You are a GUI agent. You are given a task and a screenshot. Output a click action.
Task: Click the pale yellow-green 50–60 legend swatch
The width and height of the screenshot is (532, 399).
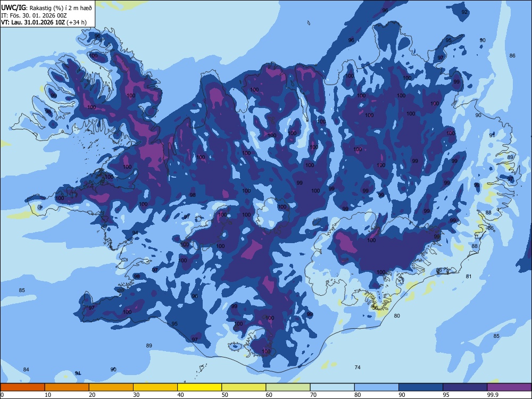[244, 387]
